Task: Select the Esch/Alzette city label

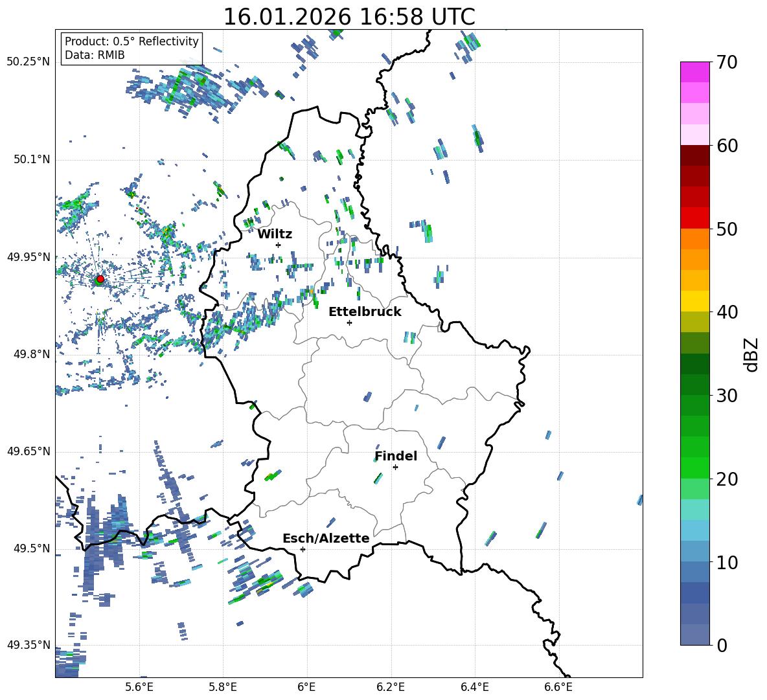Action: click(x=326, y=538)
